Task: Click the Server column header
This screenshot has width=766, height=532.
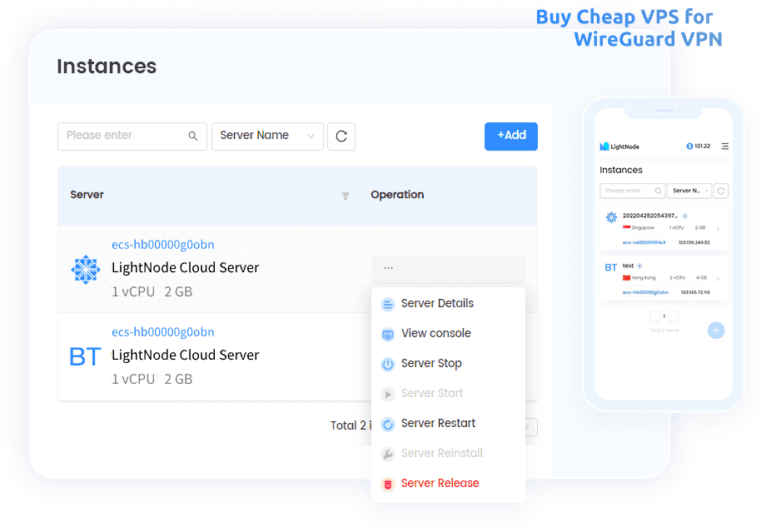Action: pyautogui.click(x=87, y=195)
